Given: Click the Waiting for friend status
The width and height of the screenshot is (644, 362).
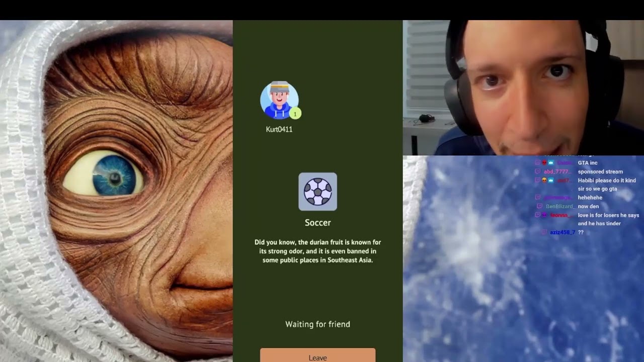Looking at the screenshot, I should click(317, 324).
